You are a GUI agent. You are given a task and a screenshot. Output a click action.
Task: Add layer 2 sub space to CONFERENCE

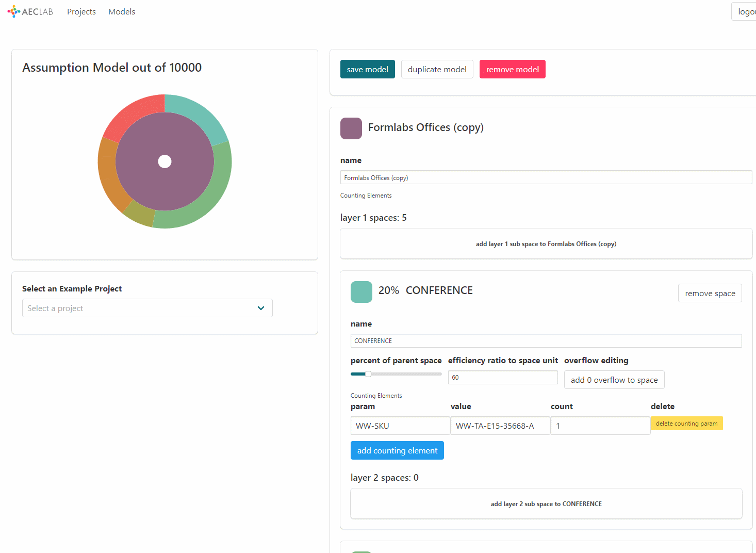[546, 503]
